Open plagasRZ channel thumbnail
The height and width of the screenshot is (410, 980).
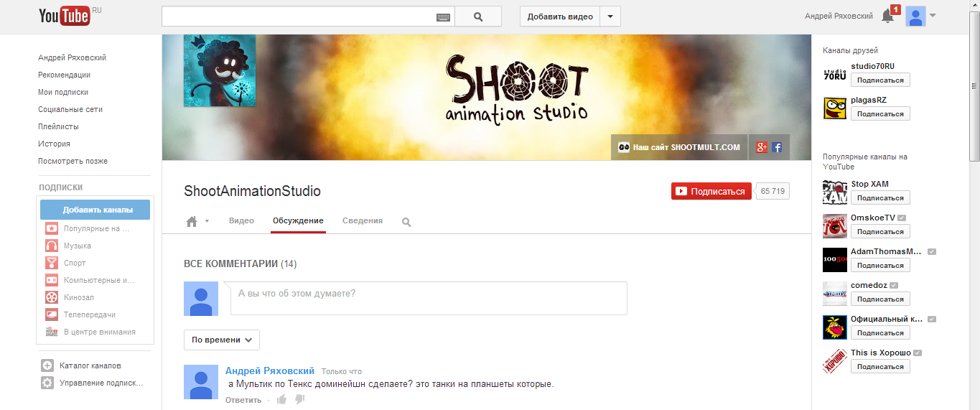pos(835,108)
